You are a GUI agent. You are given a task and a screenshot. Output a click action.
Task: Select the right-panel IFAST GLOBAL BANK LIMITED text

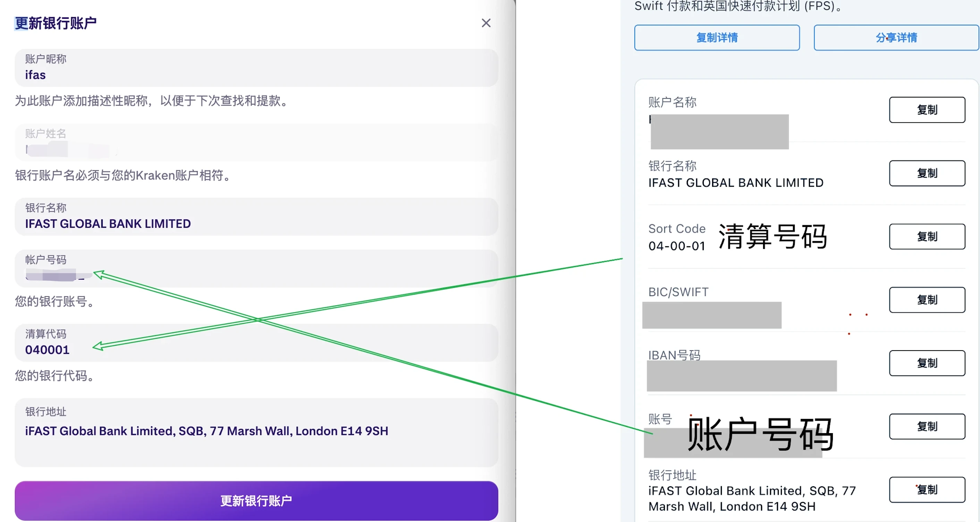[x=736, y=183]
